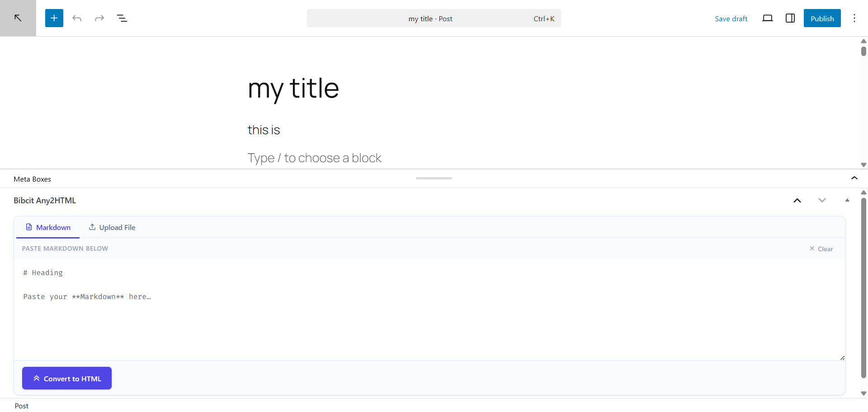The image size is (868, 412).
Task: Move Bibcit Any2HTML box down
Action: (822, 201)
